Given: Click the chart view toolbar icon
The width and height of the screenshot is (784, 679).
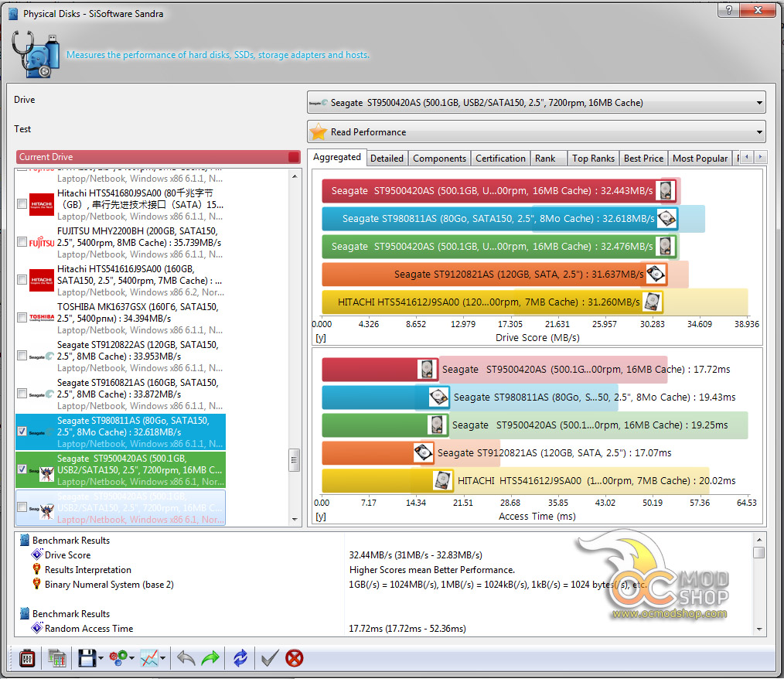Looking at the screenshot, I should pyautogui.click(x=149, y=658).
